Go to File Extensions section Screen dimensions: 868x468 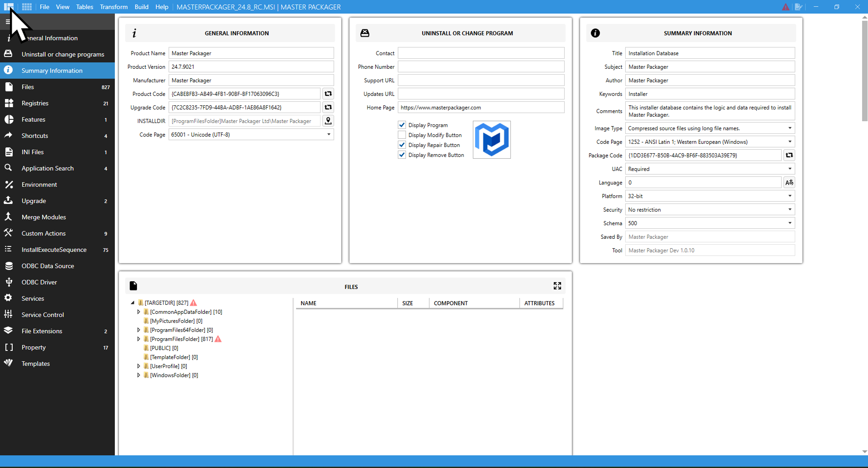[x=57, y=331]
